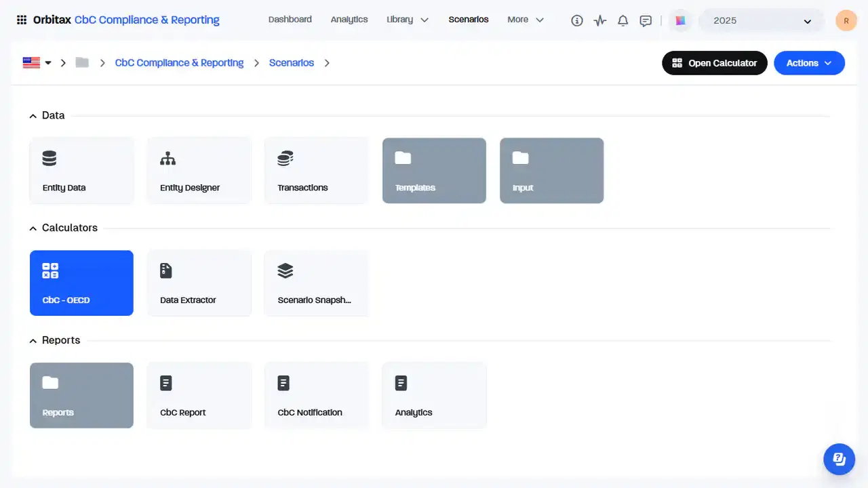Open the Entity Data tile
The width and height of the screenshot is (868, 488).
coord(81,171)
